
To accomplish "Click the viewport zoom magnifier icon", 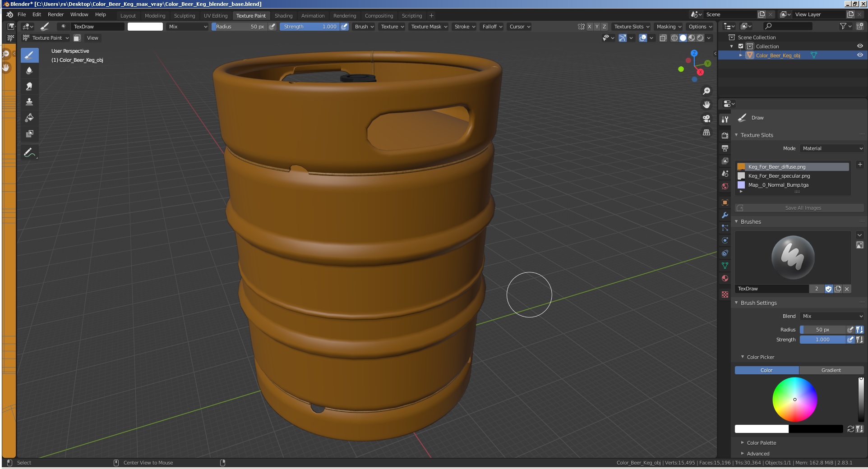I will click(x=706, y=91).
